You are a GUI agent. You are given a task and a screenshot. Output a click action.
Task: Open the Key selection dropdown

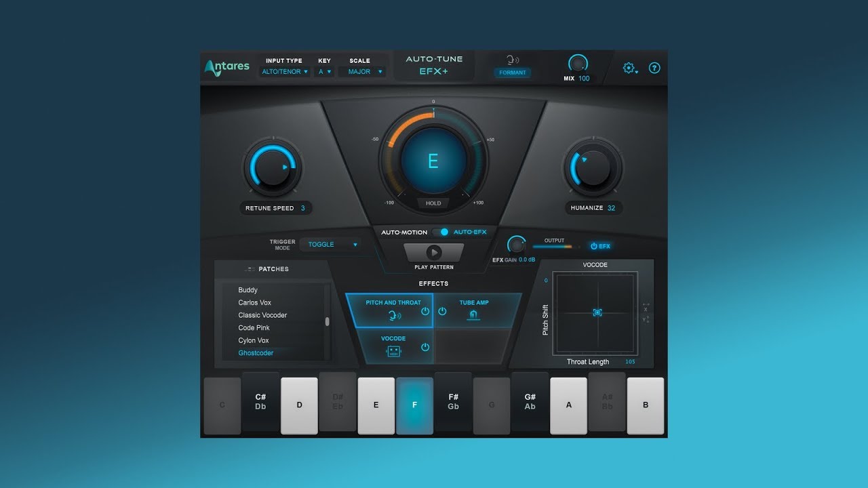click(325, 71)
